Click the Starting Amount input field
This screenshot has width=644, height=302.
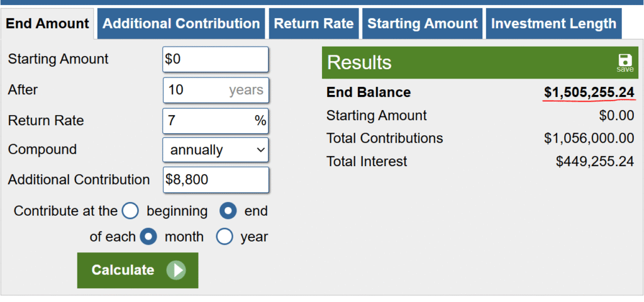(215, 59)
